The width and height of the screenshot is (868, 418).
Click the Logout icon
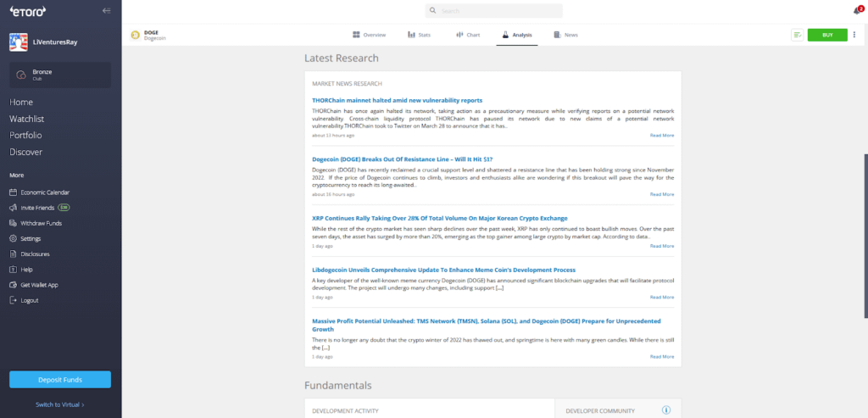pyautogui.click(x=14, y=301)
